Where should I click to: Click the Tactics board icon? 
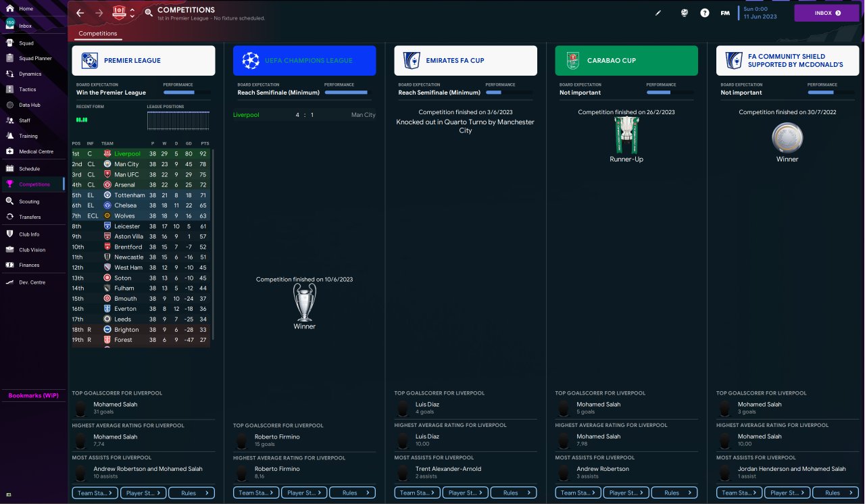(x=9, y=89)
